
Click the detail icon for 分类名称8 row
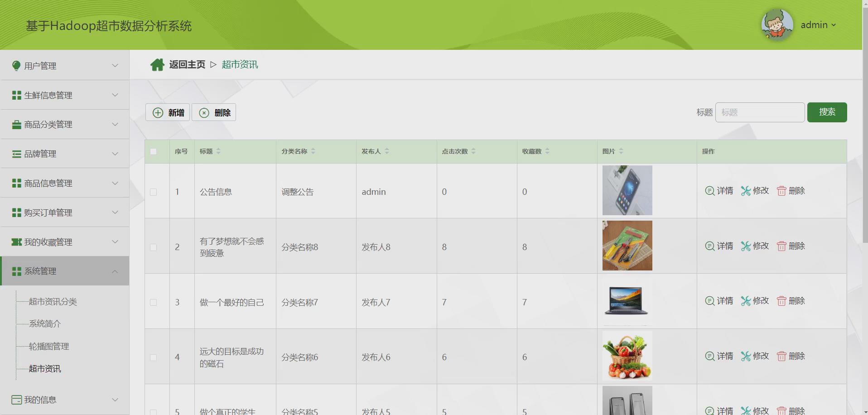pos(710,246)
